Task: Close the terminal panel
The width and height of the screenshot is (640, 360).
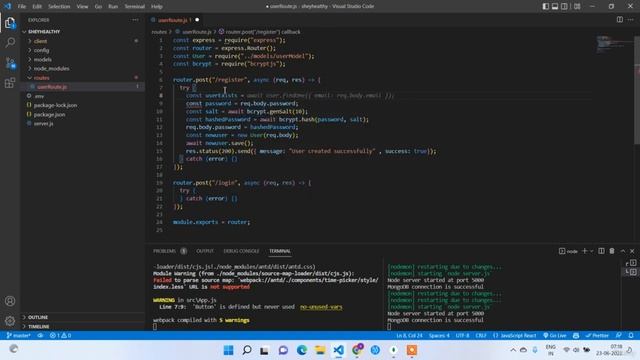Action: tap(632, 251)
